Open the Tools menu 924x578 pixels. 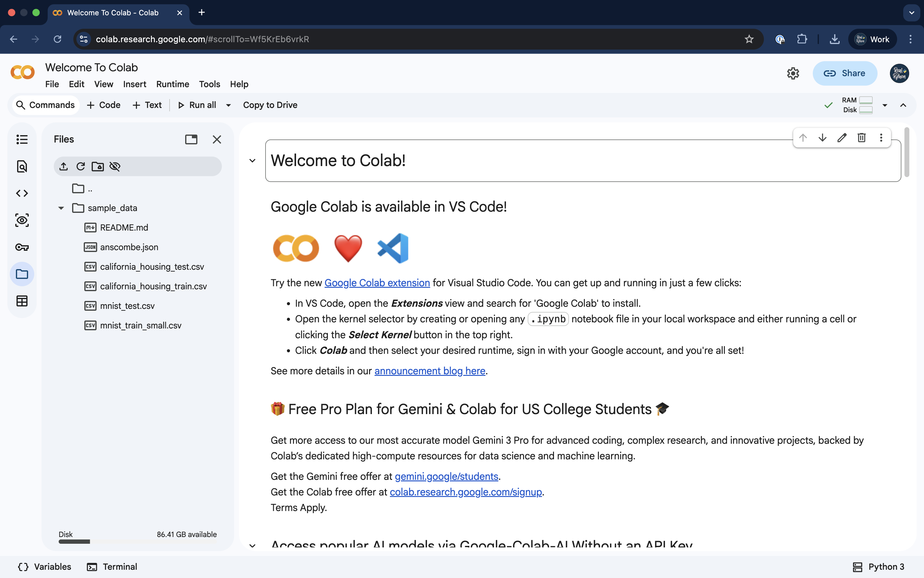tap(210, 84)
